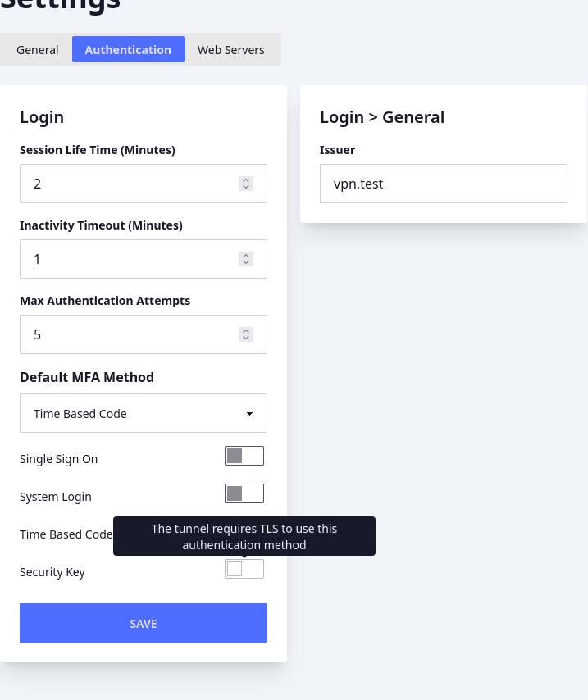588x700 pixels.
Task: Raise Max Authentication Attempts using the up arrow
Action: click(x=246, y=330)
